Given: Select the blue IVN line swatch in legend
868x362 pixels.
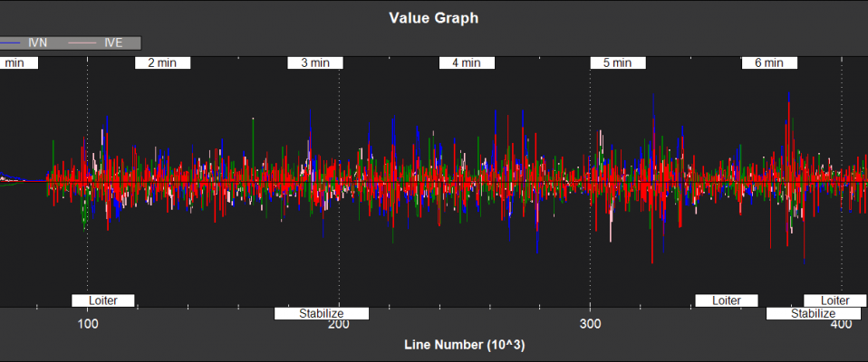Looking at the screenshot, I should tap(11, 43).
